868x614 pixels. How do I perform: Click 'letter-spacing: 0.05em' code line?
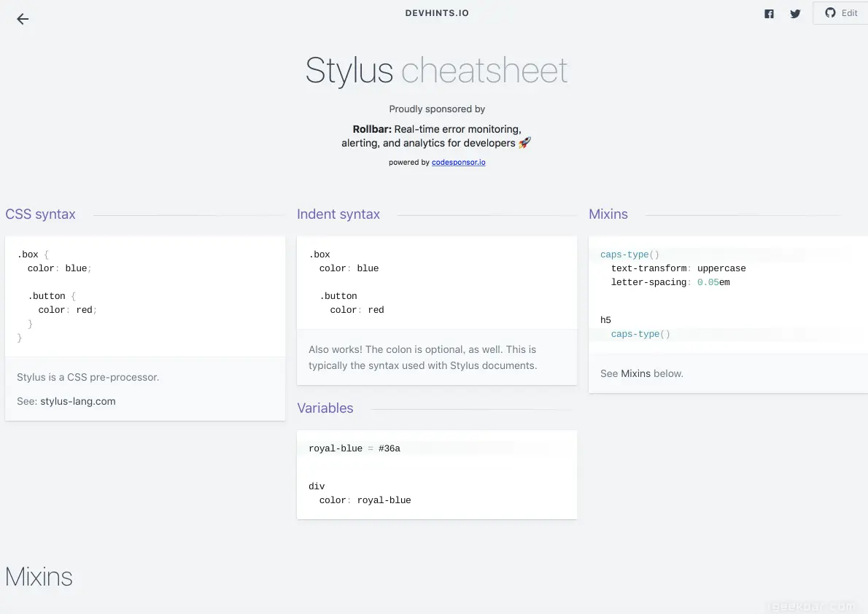point(670,282)
